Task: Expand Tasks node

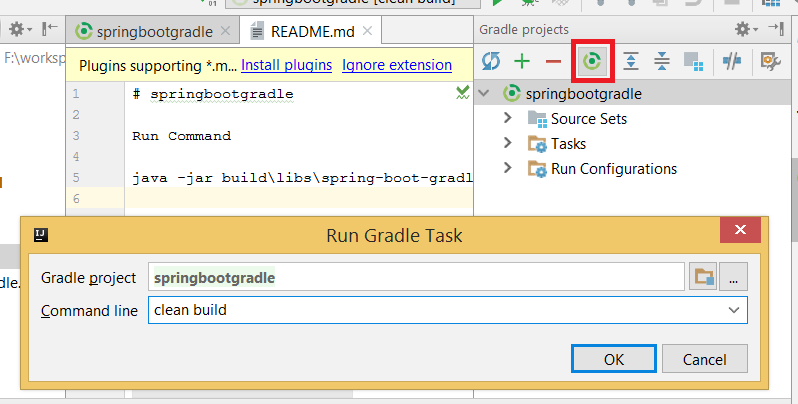Action: click(x=507, y=143)
